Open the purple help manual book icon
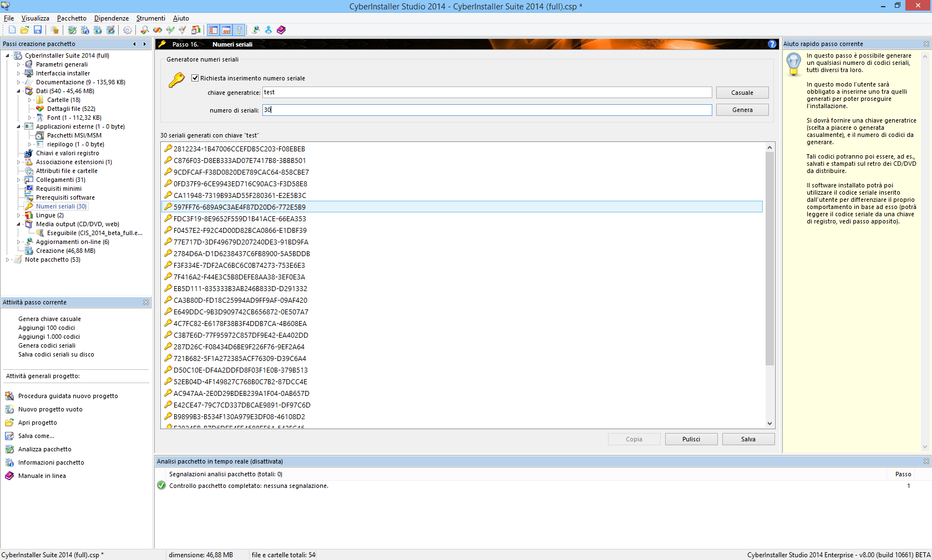 click(x=281, y=30)
